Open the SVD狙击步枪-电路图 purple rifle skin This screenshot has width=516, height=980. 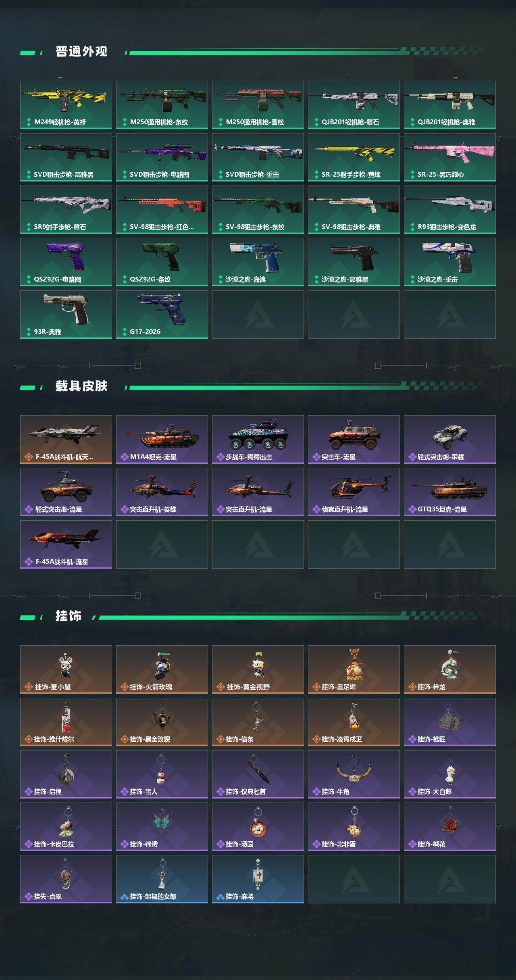(162, 157)
